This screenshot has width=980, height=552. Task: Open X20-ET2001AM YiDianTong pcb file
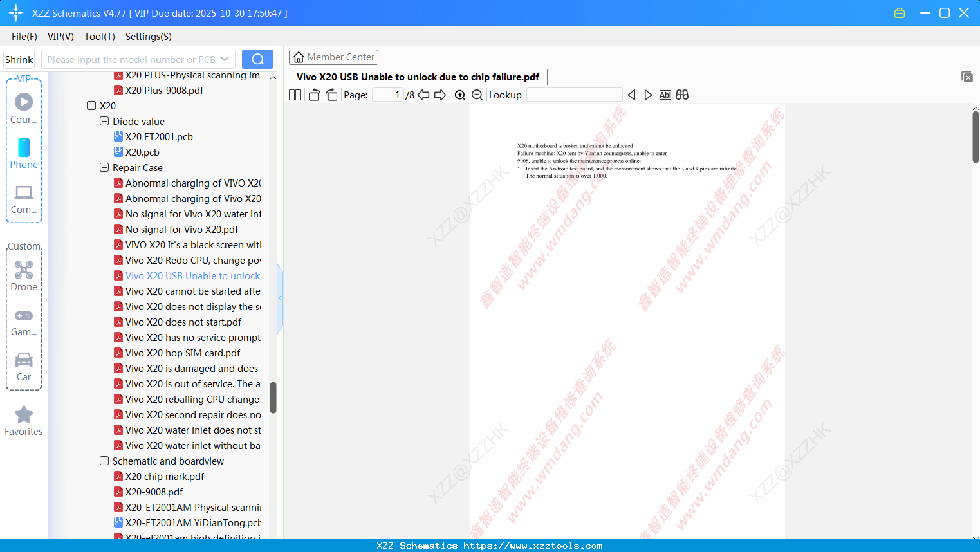187,522
